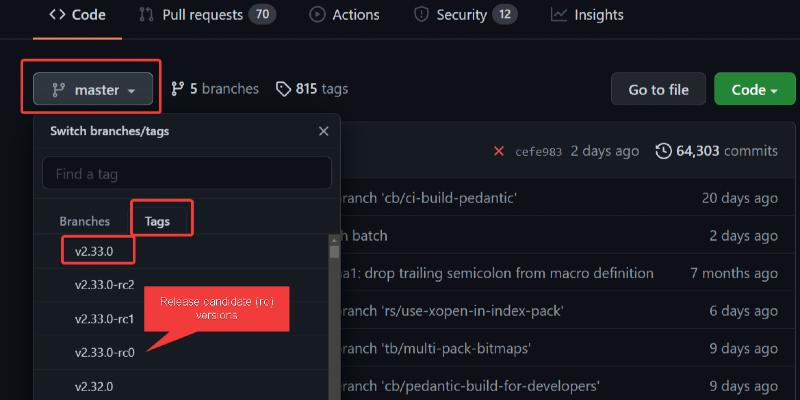Open the 815 tags link

[x=312, y=89]
